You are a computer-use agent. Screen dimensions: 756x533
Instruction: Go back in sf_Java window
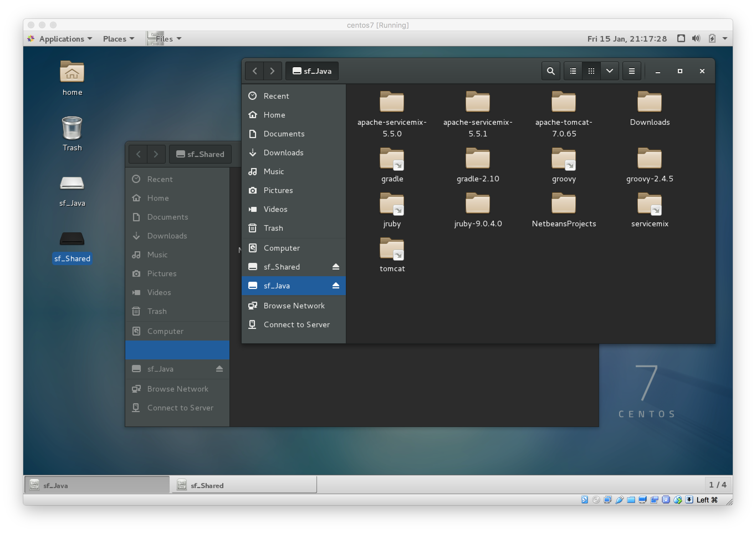tap(254, 71)
